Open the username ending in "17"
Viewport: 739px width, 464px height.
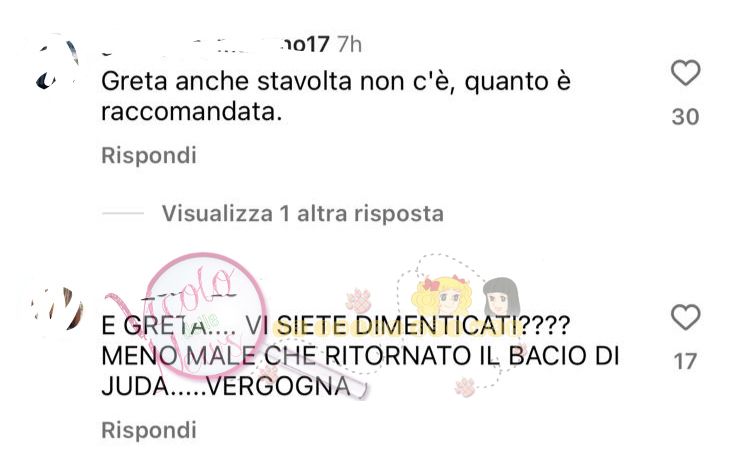coord(215,45)
